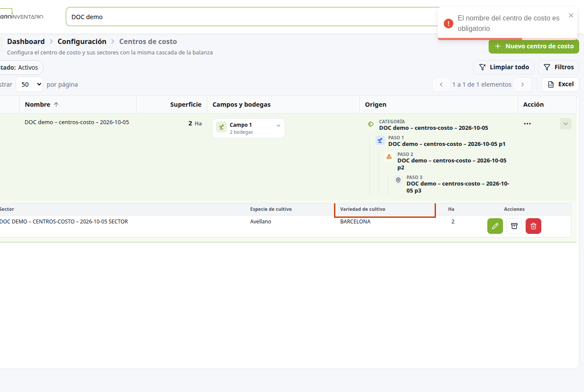Image resolution: width=584 pixels, height=392 pixels.
Task: Select the Avellano species cell
Action: [x=260, y=222]
